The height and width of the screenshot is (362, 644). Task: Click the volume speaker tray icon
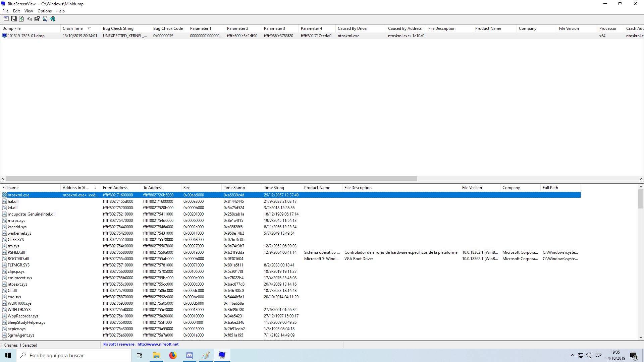pyautogui.click(x=589, y=355)
